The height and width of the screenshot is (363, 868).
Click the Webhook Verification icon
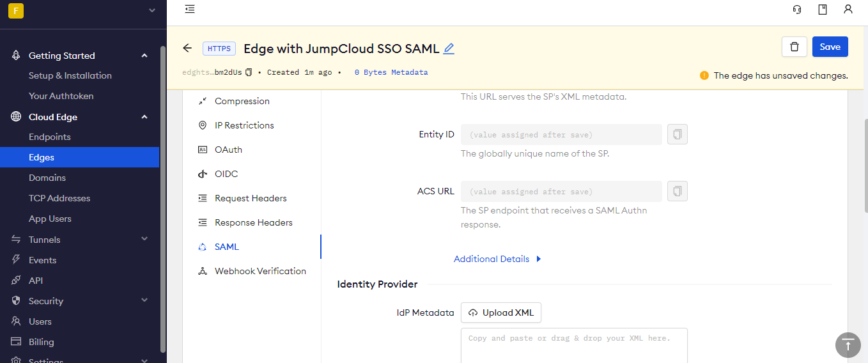point(203,271)
